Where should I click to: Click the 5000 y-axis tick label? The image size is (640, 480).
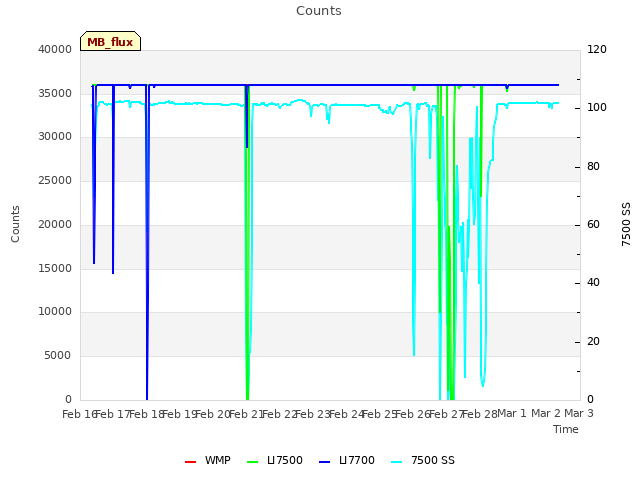[x=58, y=356]
